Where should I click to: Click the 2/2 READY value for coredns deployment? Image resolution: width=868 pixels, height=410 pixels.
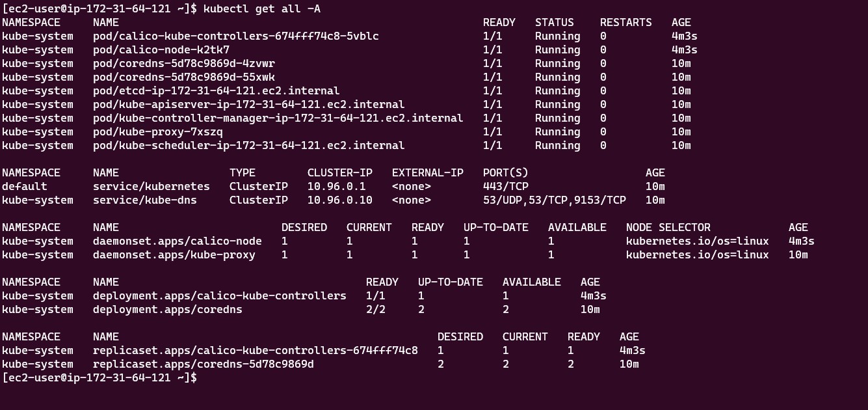pyautogui.click(x=376, y=309)
